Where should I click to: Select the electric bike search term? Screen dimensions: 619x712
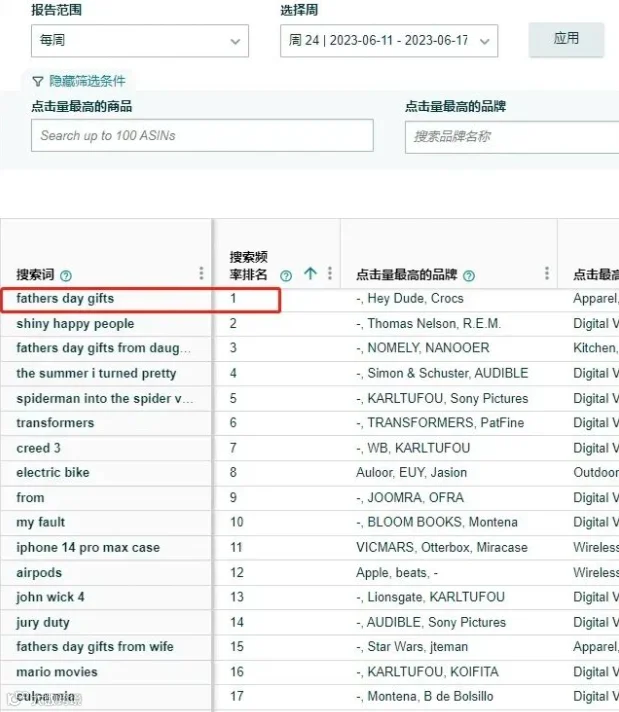(x=53, y=473)
